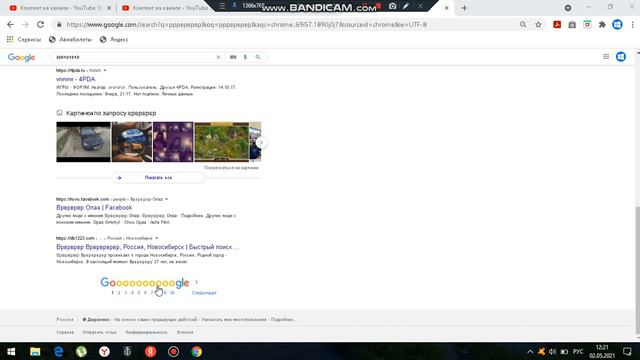The height and width of the screenshot is (360, 640).
Task: Open the 4PDA search result
Action: coord(76,79)
